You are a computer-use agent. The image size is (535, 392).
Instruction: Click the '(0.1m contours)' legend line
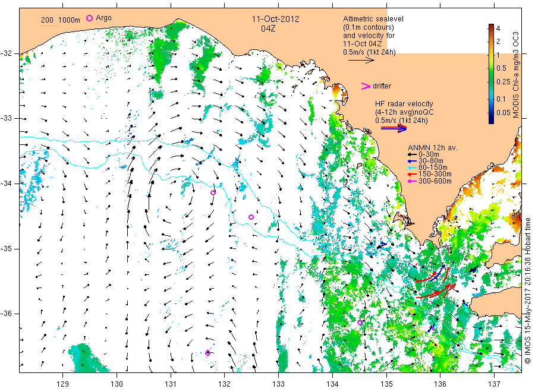369,27
